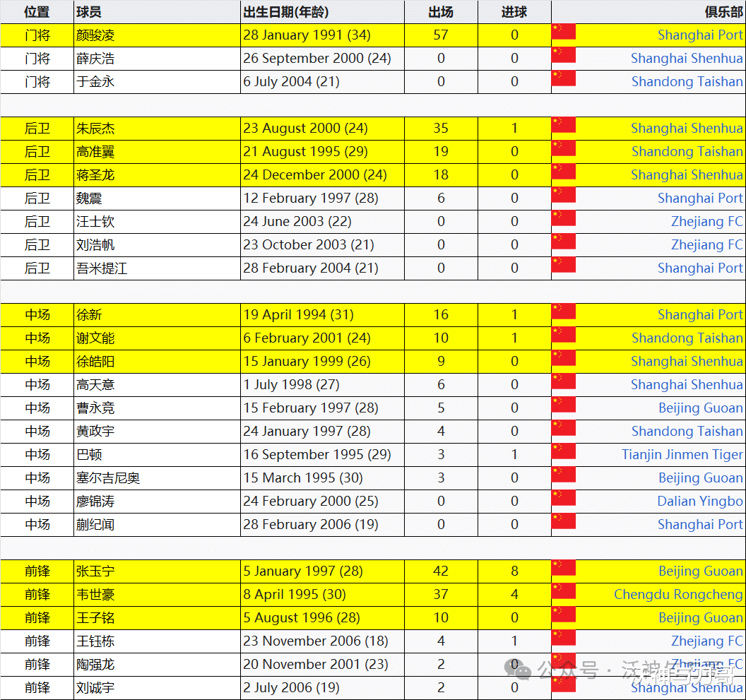The height and width of the screenshot is (700, 746).
Task: Click appearances value 42 for 张玉宁
Action: coord(441,571)
